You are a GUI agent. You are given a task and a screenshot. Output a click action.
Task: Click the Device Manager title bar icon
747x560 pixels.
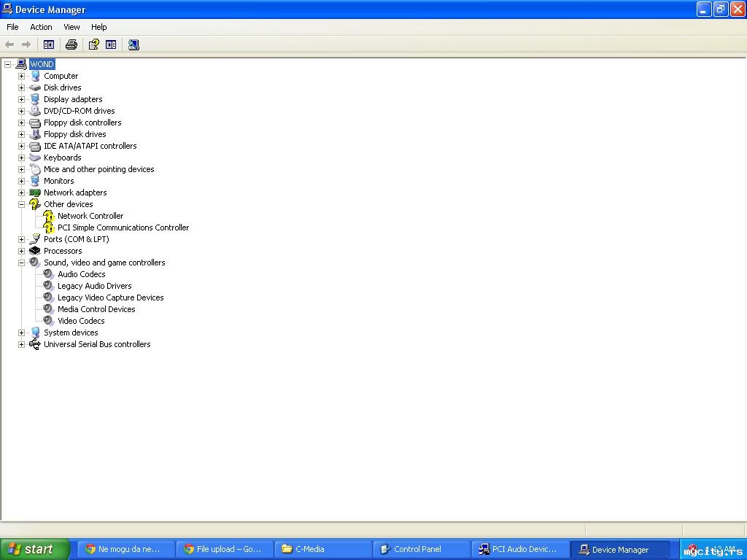pos(7,9)
